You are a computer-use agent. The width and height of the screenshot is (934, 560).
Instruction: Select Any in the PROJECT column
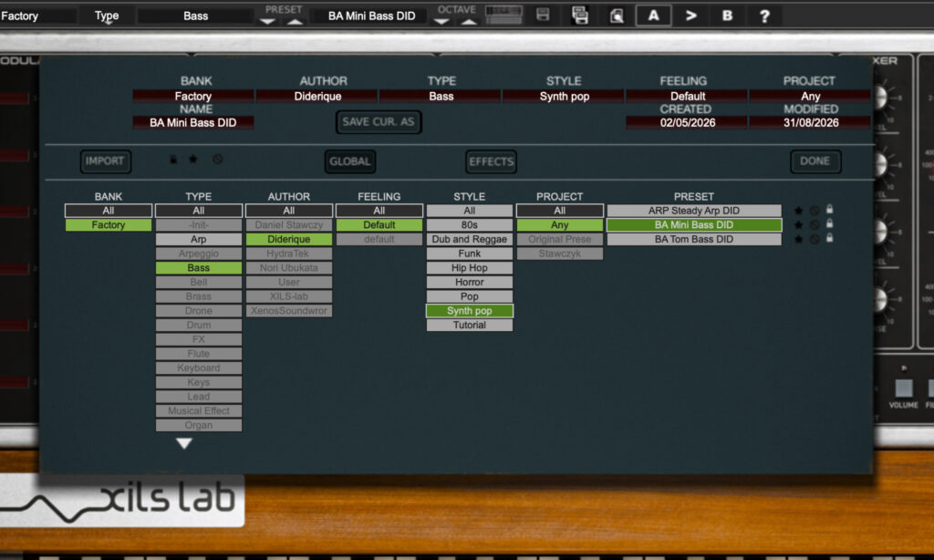559,224
